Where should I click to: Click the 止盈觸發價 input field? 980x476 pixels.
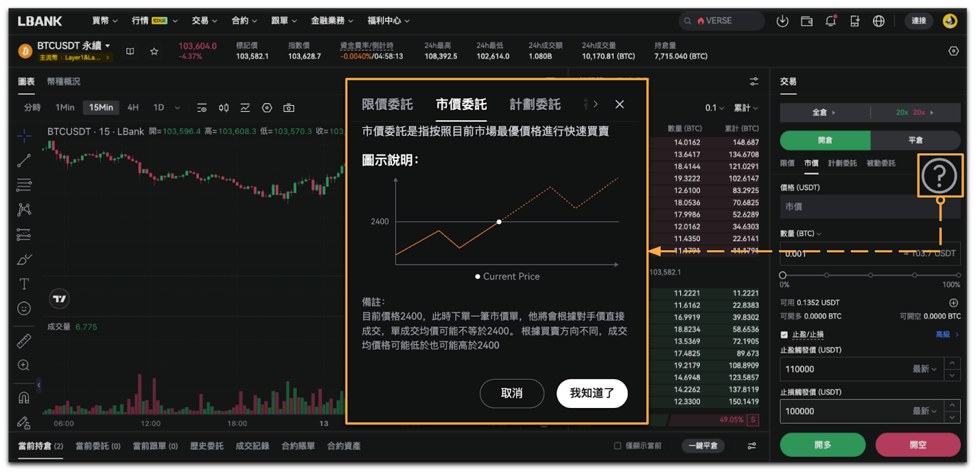(845, 369)
